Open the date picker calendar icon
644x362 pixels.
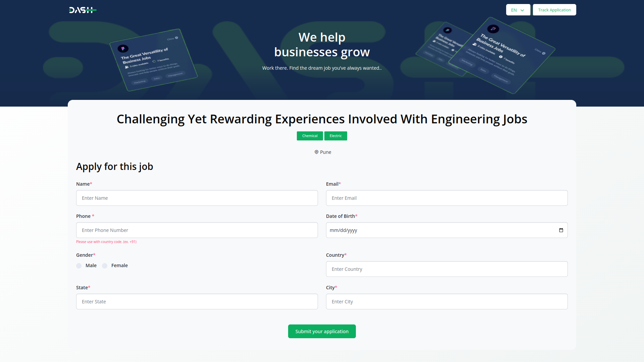(561, 230)
